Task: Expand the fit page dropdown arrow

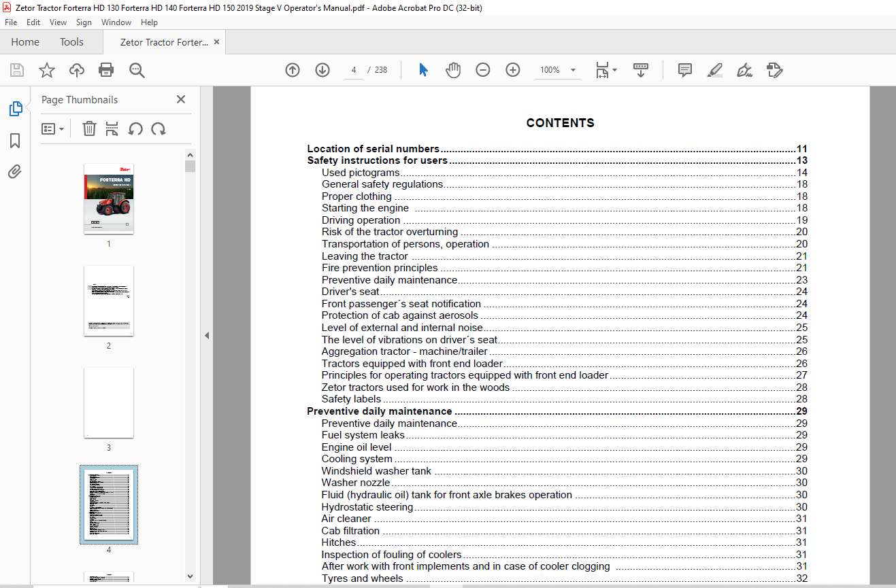Action: [615, 70]
